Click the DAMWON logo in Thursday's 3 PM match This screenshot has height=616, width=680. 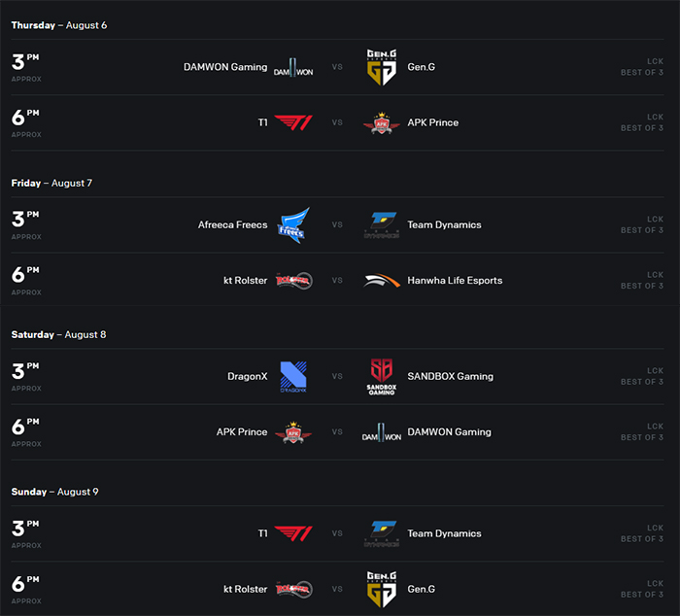coord(293,67)
